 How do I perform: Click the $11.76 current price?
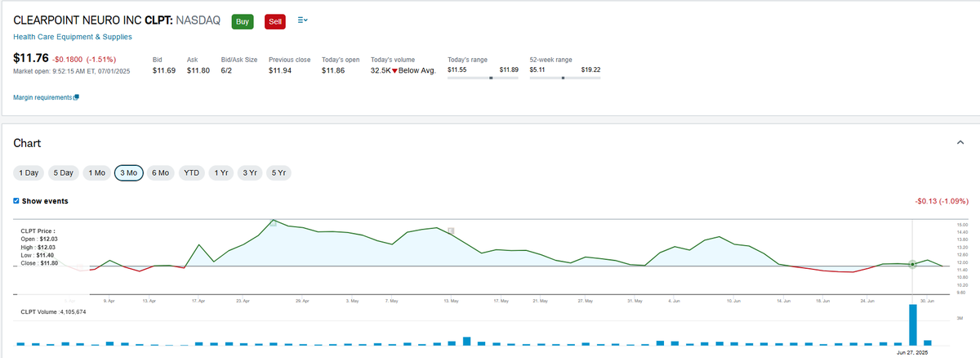31,58
